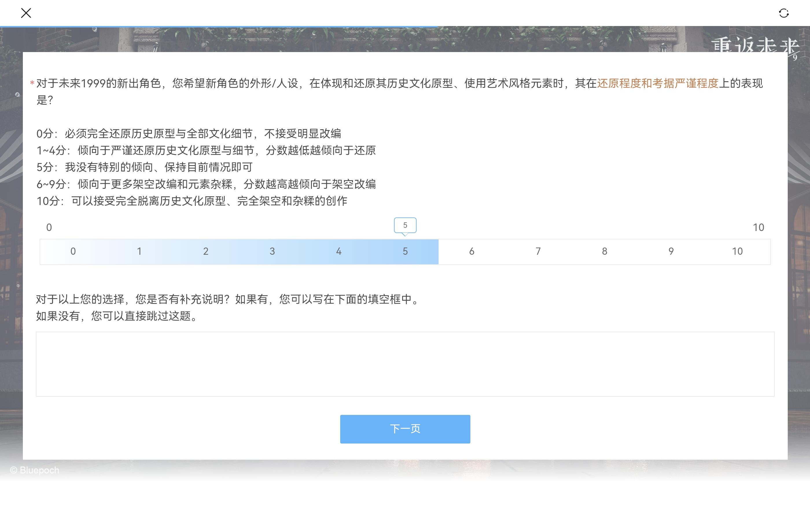Select score 5 on the rating scale
Viewport: 810px width, 532px height.
(x=405, y=251)
